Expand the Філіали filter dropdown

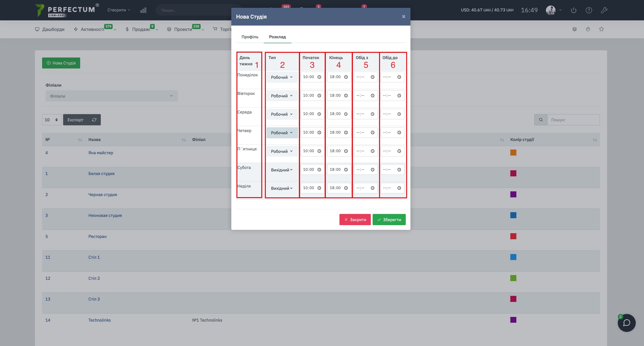pos(112,96)
